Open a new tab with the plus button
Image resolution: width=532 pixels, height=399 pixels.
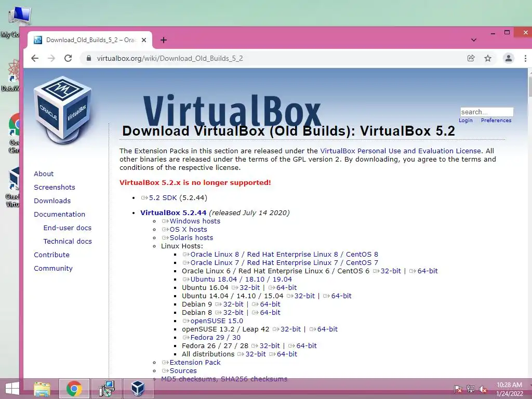(164, 40)
